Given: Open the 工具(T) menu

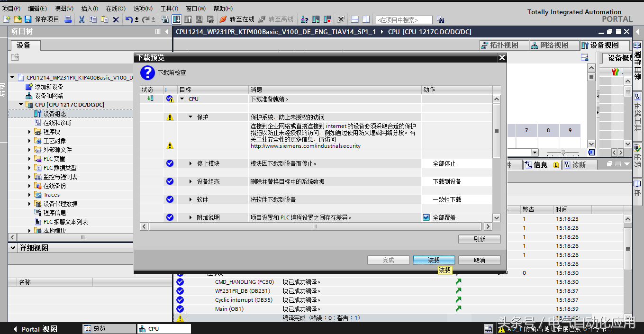Looking at the screenshot, I should pos(169,9).
